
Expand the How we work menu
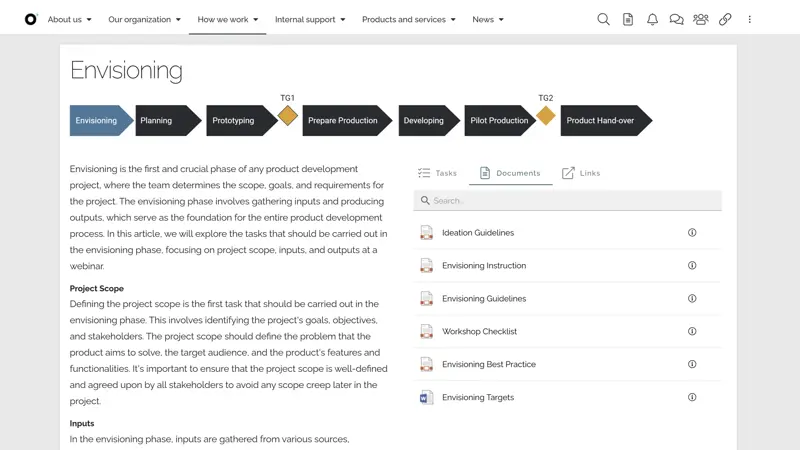point(228,19)
